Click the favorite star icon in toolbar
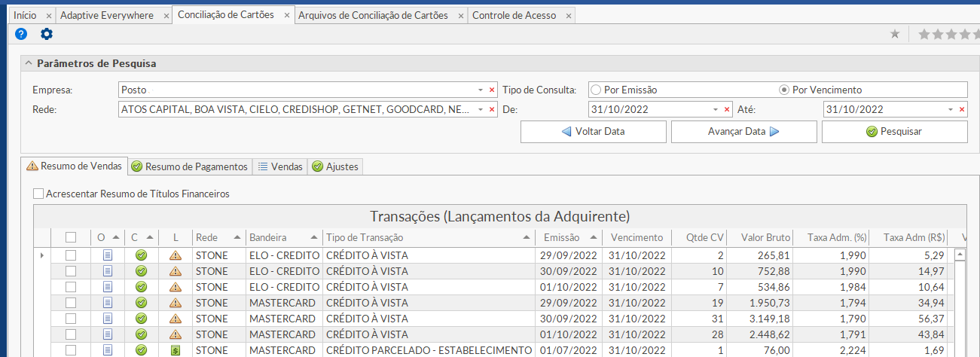980x357 pixels. 895,34
